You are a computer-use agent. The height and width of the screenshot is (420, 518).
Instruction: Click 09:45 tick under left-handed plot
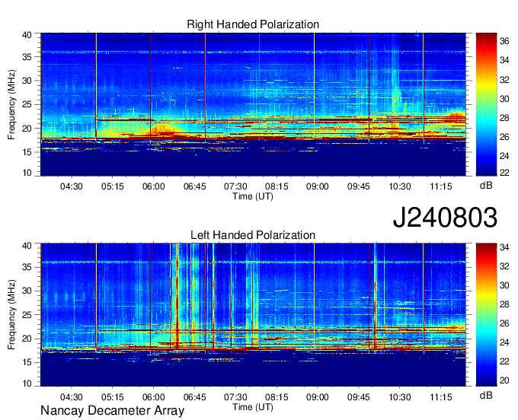(x=359, y=396)
